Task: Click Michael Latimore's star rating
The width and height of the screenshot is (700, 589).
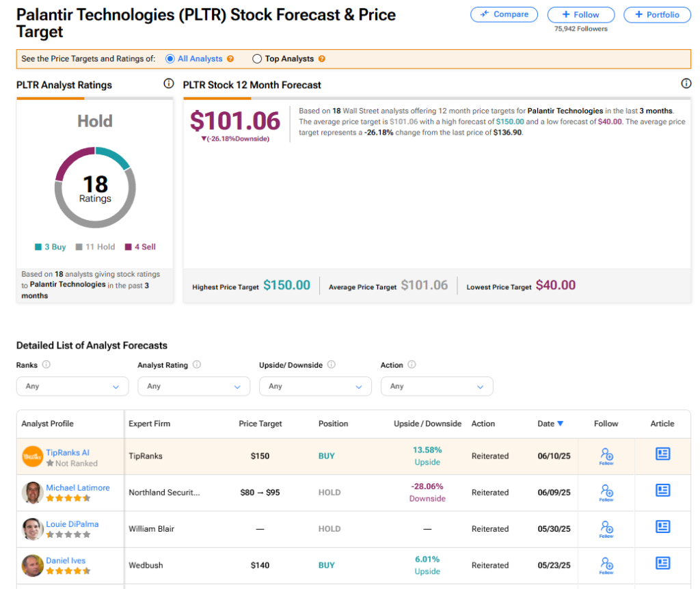Action: point(68,498)
